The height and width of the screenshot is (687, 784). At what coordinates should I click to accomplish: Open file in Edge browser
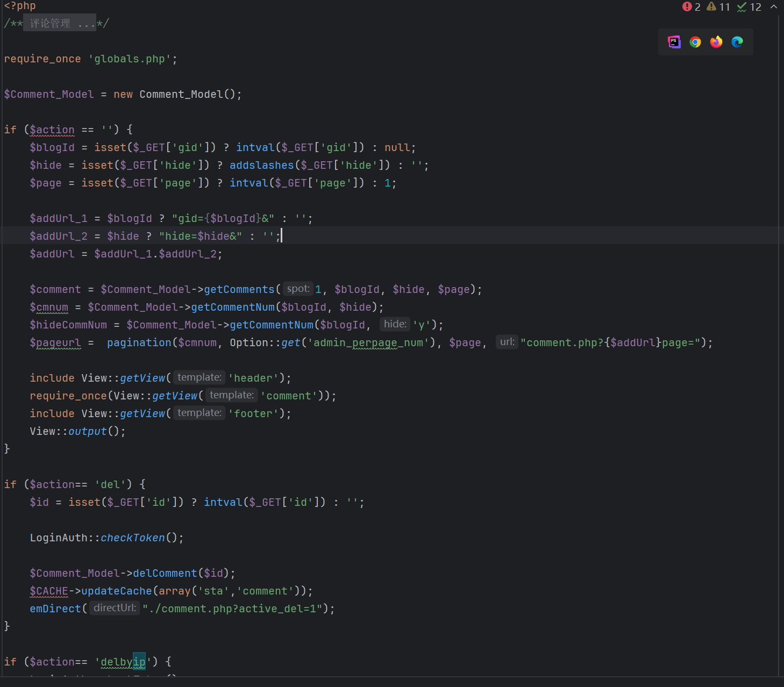(737, 42)
